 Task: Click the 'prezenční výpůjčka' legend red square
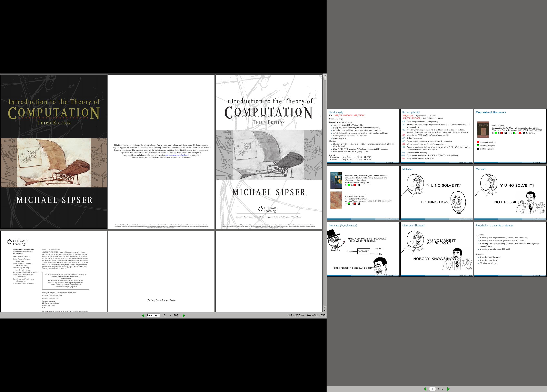point(478,142)
